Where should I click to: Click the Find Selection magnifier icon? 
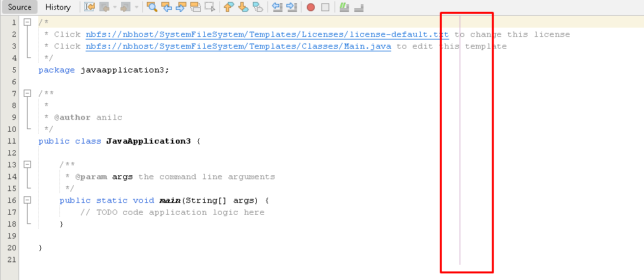pyautogui.click(x=152, y=7)
